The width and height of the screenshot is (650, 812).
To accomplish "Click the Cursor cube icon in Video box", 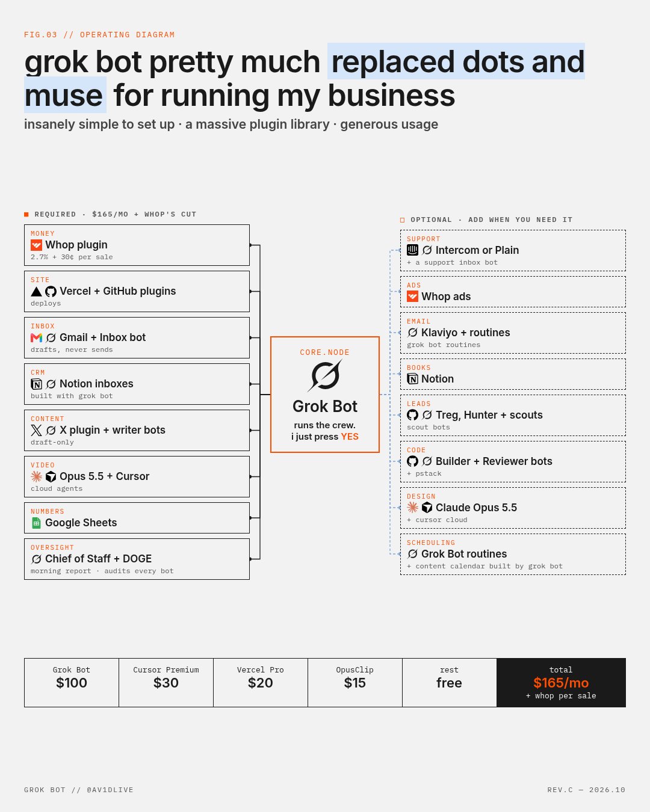I will coord(51,476).
